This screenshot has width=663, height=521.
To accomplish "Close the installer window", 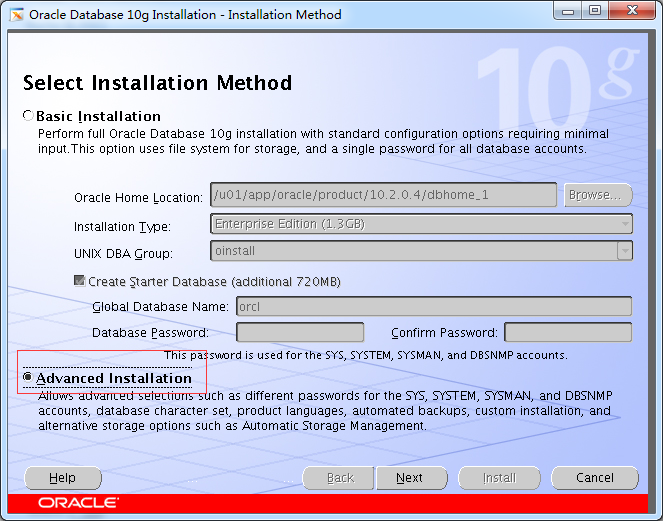I will click(632, 11).
